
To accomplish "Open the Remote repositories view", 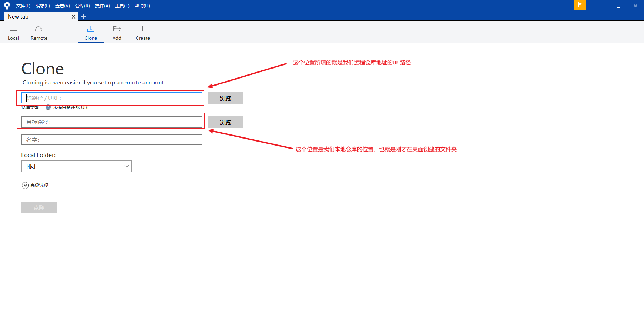I will point(39,33).
